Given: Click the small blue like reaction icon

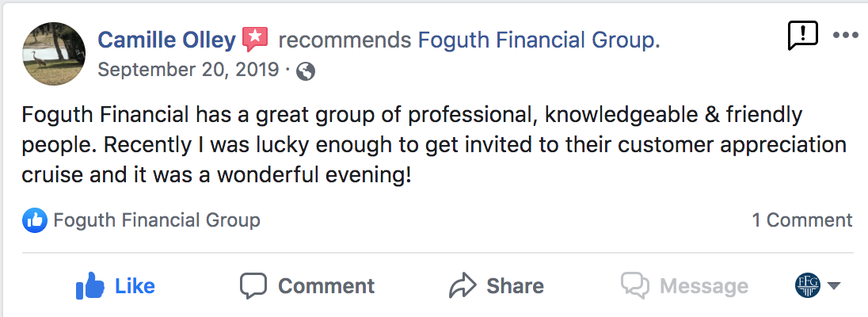Looking at the screenshot, I should click(x=34, y=220).
